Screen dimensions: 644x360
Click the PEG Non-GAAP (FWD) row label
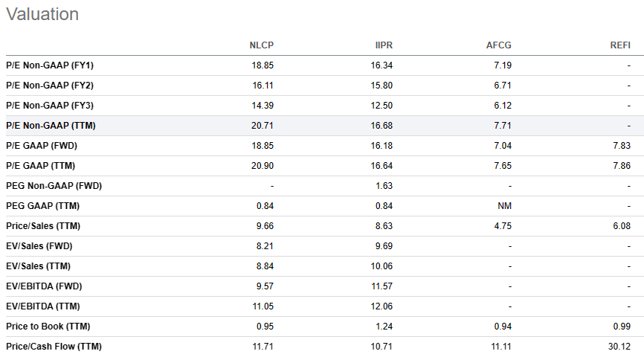tap(54, 186)
